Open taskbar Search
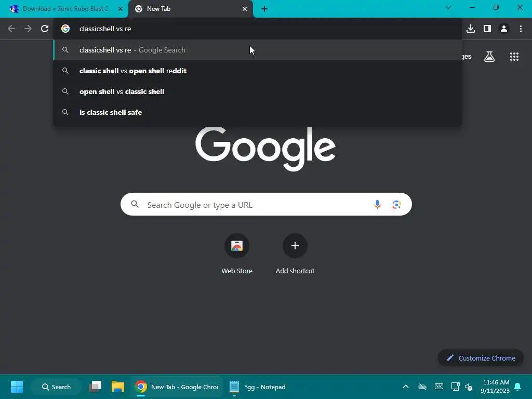 (56, 387)
